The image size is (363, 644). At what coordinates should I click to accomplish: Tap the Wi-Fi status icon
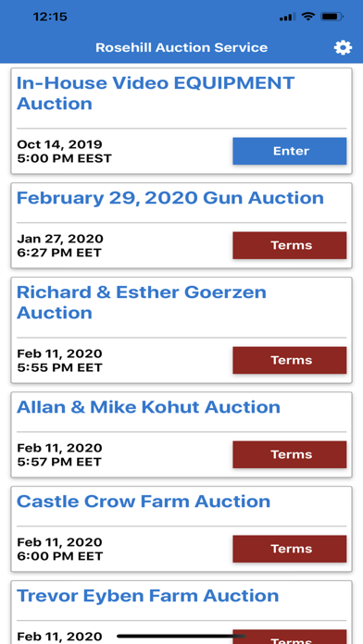(x=307, y=17)
